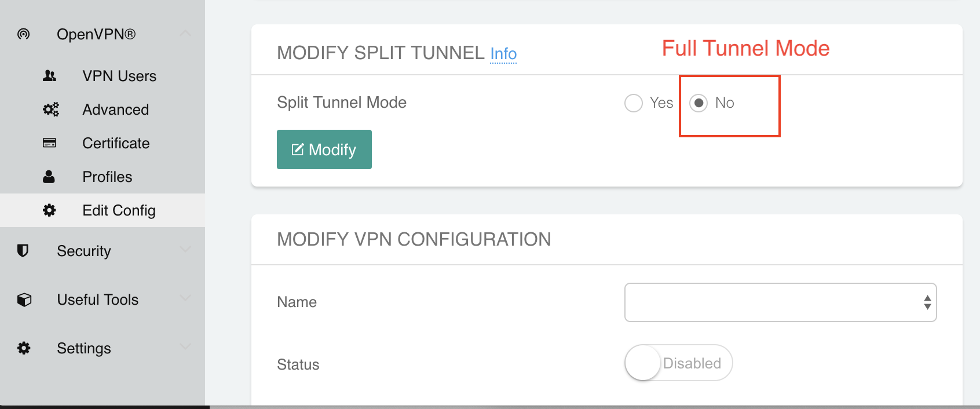This screenshot has width=980, height=409.
Task: Select Yes for Split Tunnel Mode
Action: pyautogui.click(x=634, y=103)
